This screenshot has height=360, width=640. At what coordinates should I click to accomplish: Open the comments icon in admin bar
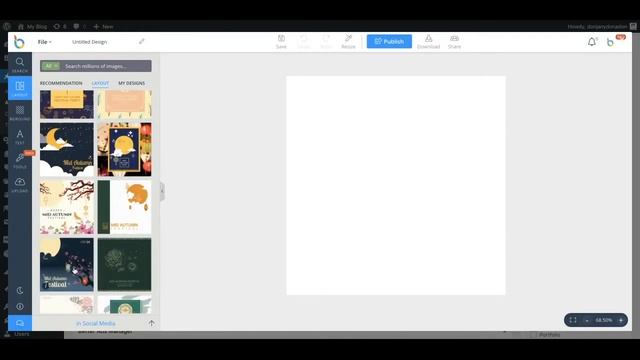(79, 27)
